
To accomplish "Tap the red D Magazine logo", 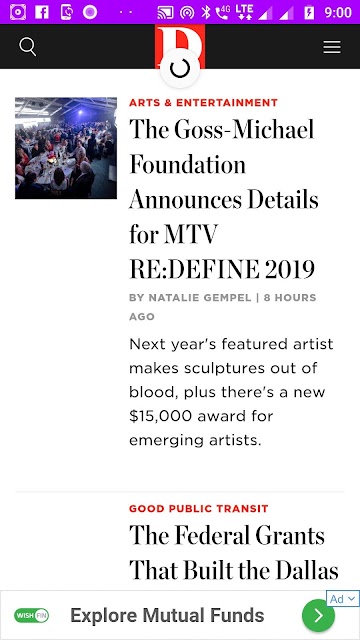I will click(x=180, y=46).
